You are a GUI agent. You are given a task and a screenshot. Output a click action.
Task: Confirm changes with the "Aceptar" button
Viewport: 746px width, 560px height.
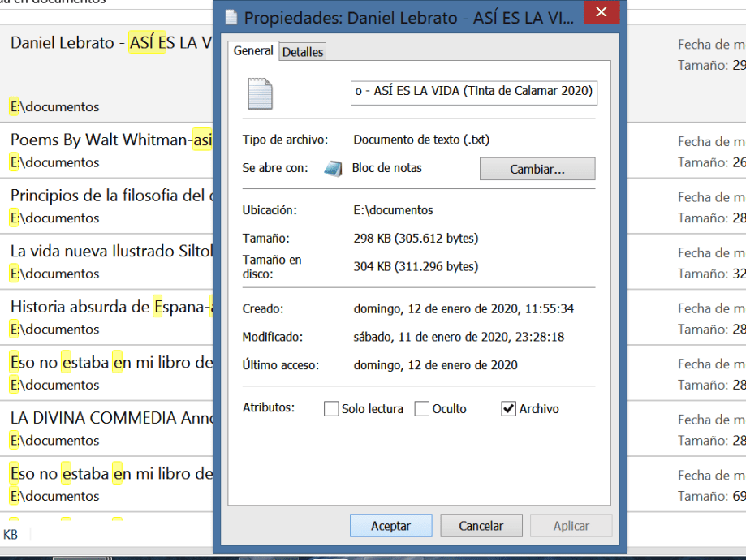click(x=390, y=525)
